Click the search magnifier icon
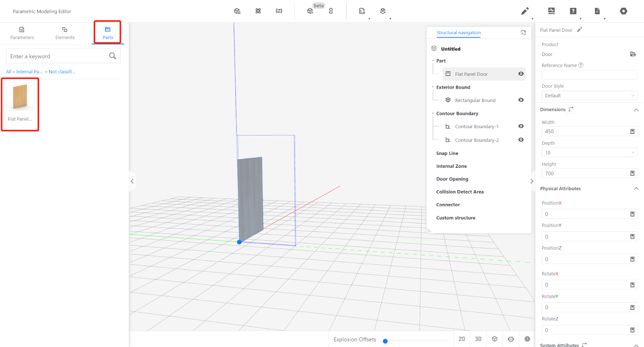 [113, 56]
